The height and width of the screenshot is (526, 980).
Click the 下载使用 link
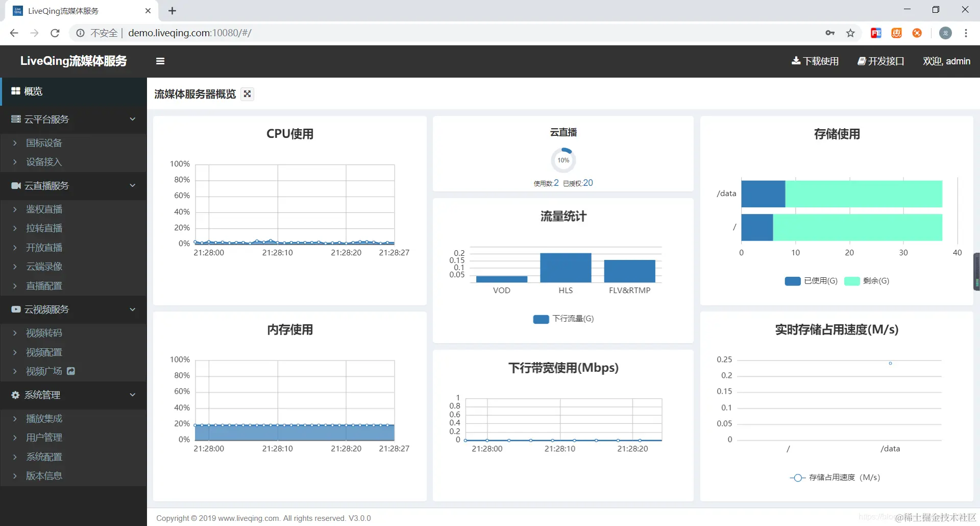tap(815, 61)
